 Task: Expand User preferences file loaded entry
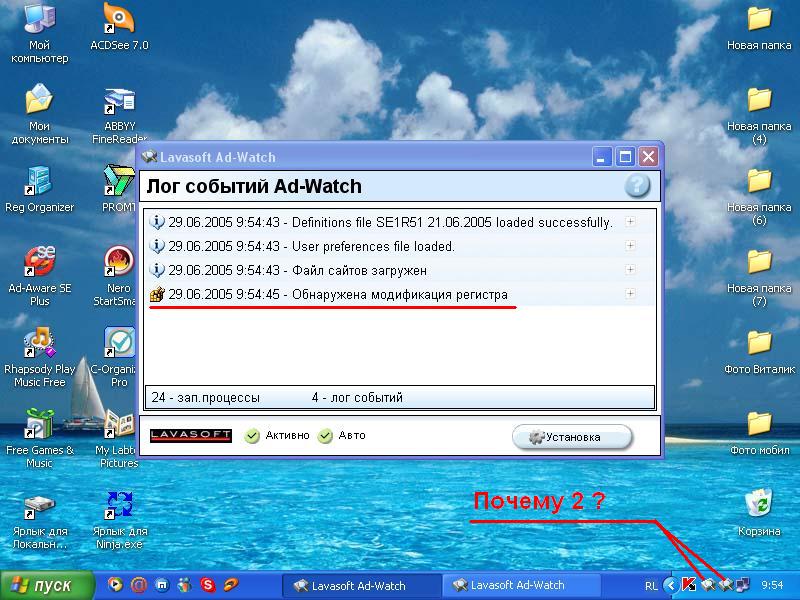631,245
